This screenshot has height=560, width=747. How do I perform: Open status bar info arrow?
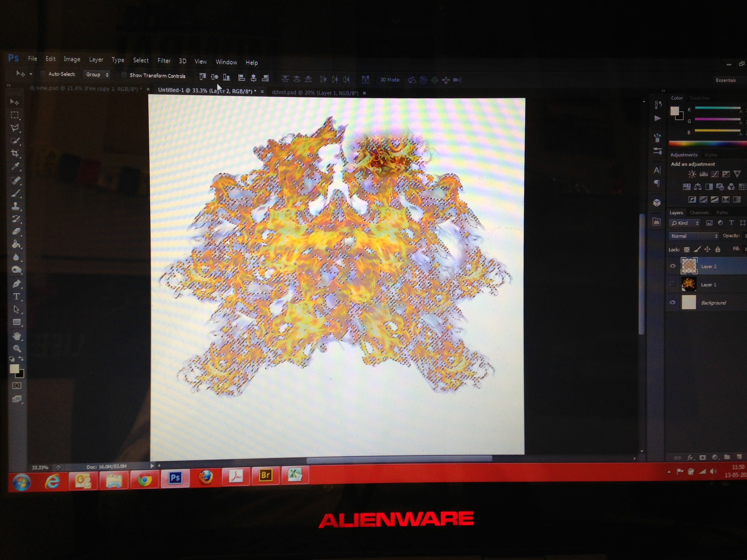(x=152, y=466)
